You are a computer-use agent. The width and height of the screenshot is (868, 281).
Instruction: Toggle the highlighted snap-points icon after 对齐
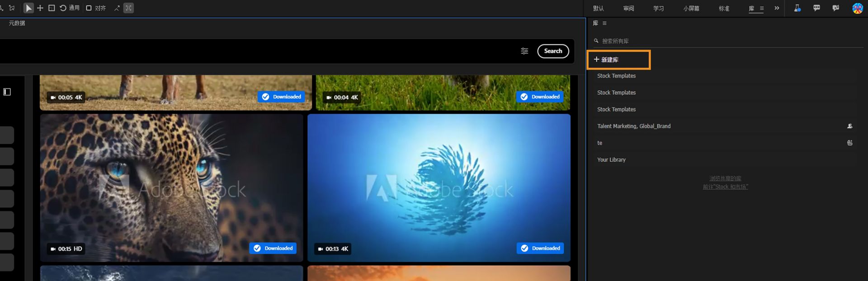click(128, 8)
